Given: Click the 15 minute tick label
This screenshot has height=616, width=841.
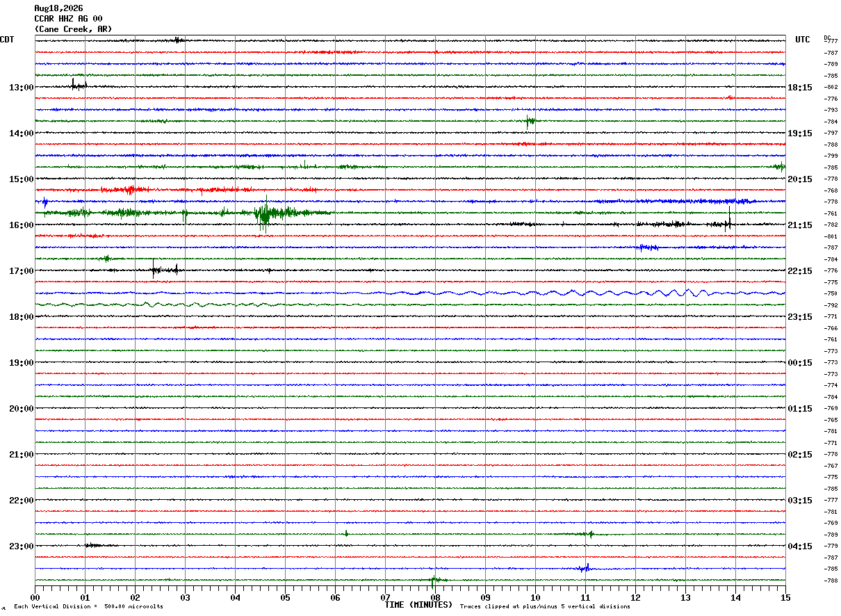Looking at the screenshot, I should pyautogui.click(x=785, y=597).
